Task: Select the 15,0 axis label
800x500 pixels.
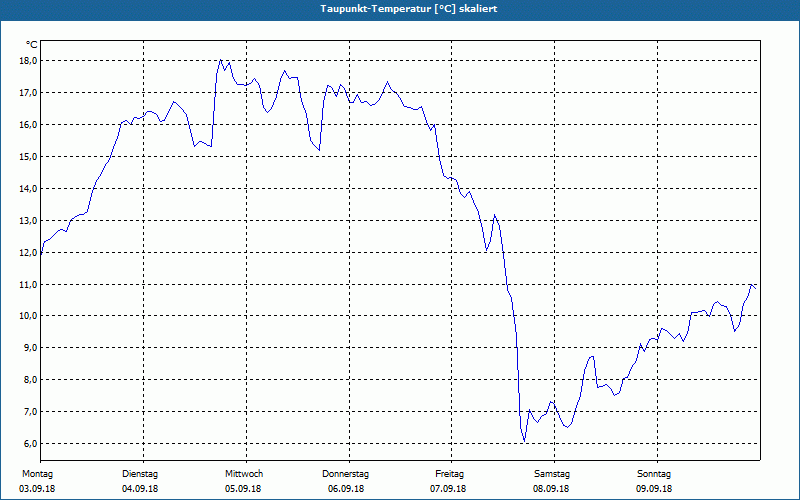Action: 28,157
